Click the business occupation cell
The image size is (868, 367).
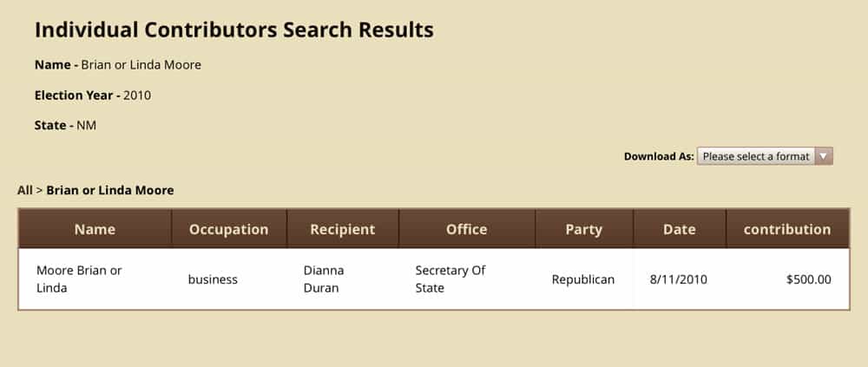click(213, 279)
